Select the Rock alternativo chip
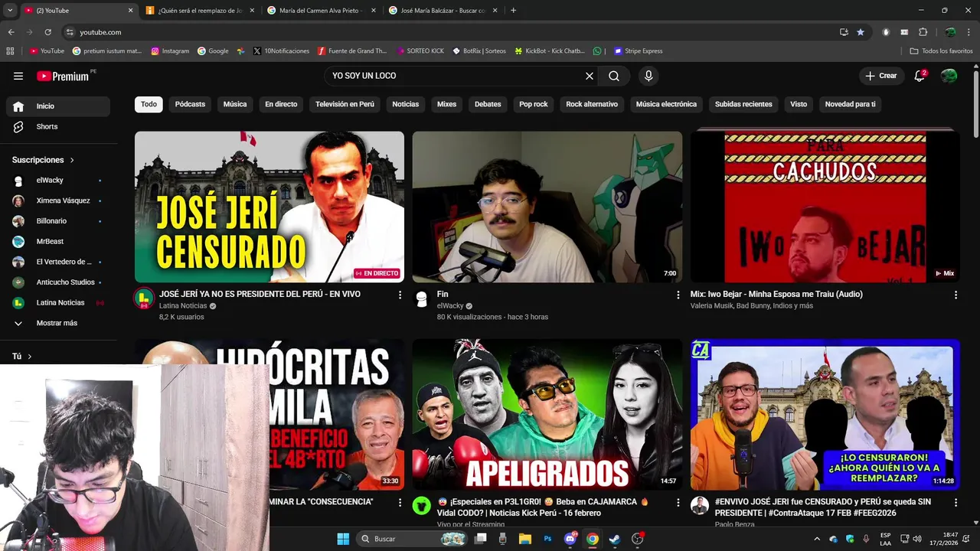The width and height of the screenshot is (980, 551). [x=592, y=104]
